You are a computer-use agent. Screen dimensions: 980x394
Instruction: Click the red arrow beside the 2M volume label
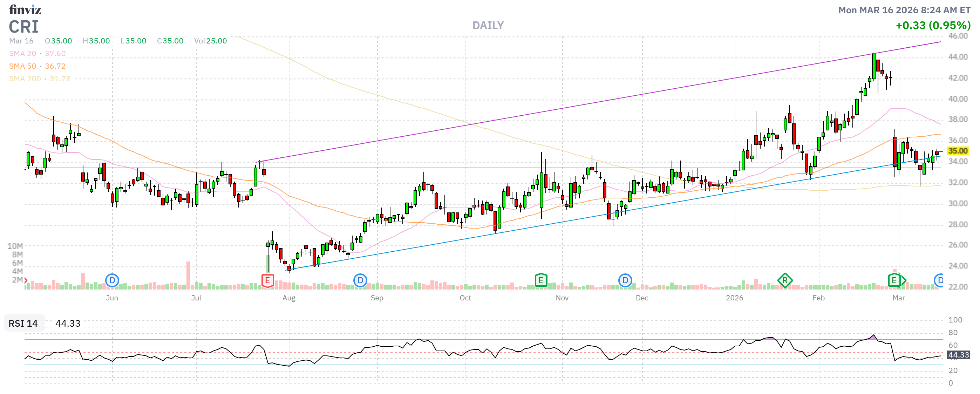click(26, 280)
